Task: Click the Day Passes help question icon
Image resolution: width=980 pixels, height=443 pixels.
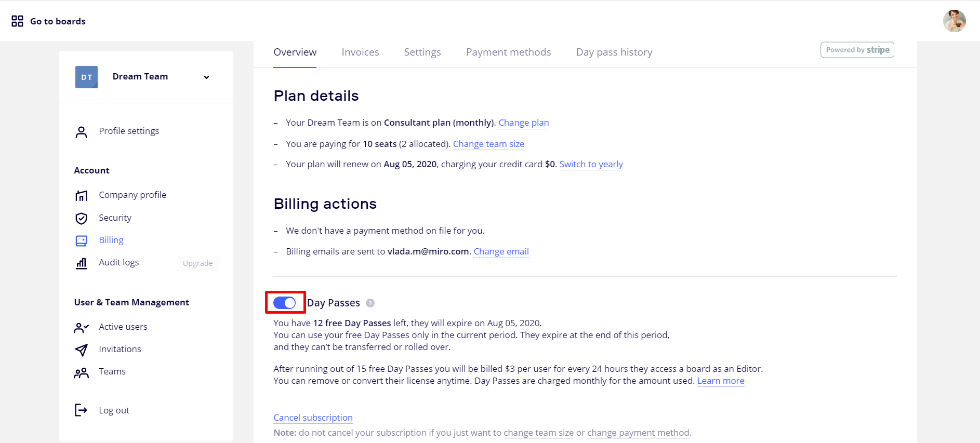Action: 370,303
